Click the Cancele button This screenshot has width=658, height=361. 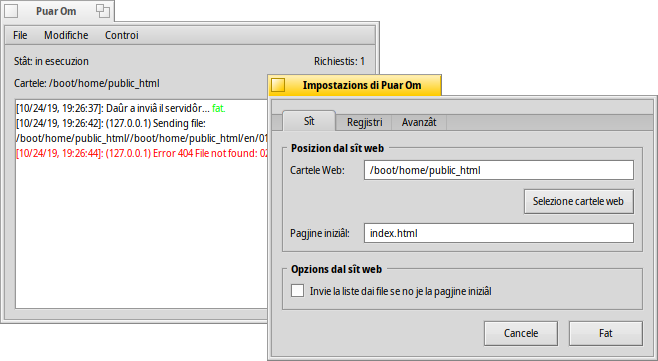click(521, 333)
